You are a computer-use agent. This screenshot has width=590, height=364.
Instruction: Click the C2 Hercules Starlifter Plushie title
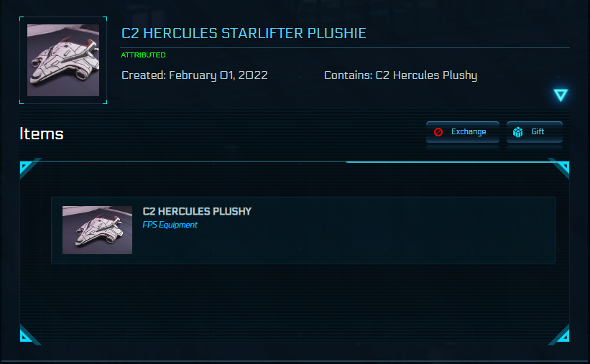[x=244, y=34]
